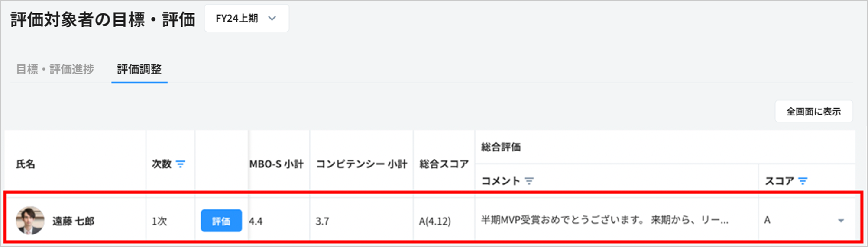The width and height of the screenshot is (868, 247).
Task: Click the 総合スコア column header
Action: pyautogui.click(x=444, y=164)
